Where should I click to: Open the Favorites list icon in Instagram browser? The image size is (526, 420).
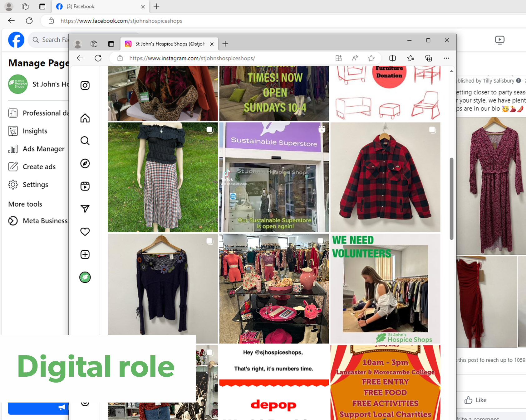coord(410,58)
